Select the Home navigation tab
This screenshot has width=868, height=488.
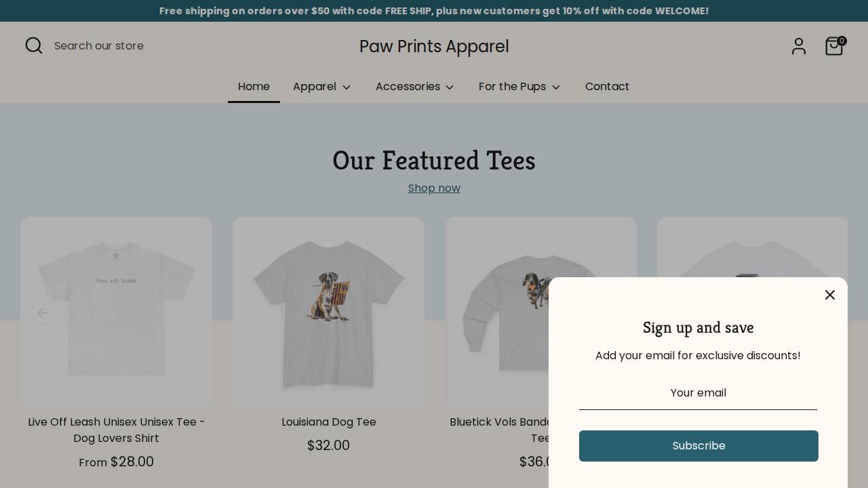(x=254, y=87)
